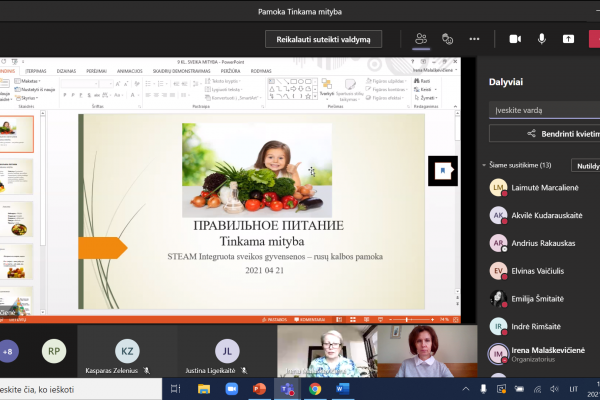Open Figūros efektai effects dropdown
The width and height of the screenshot is (600, 400).
385,98
